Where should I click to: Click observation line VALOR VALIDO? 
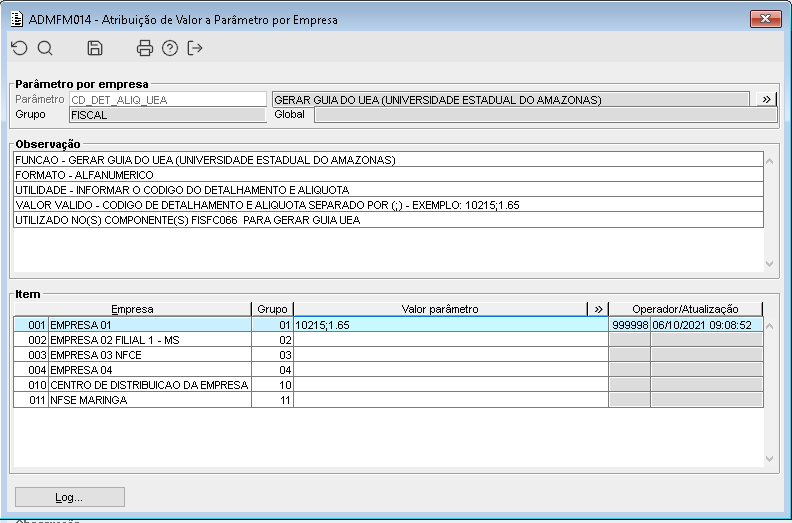pos(388,205)
